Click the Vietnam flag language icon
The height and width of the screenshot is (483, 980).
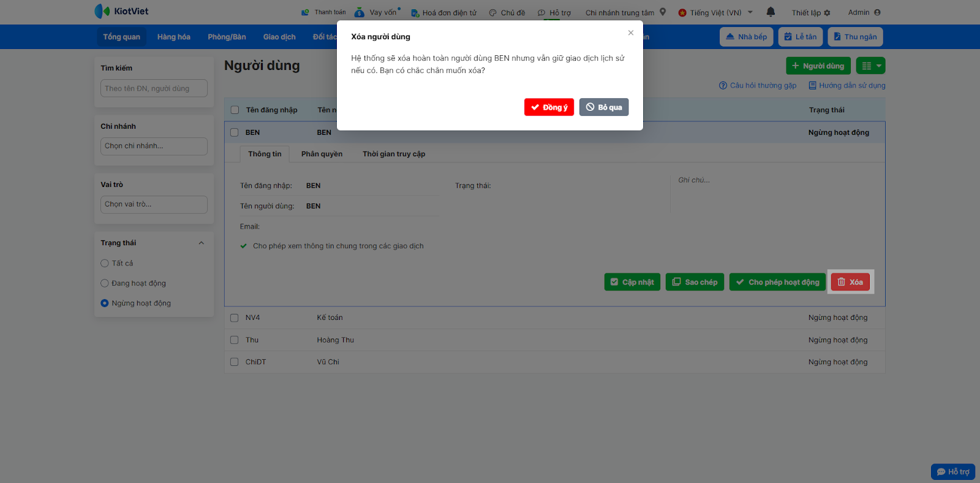tap(682, 12)
